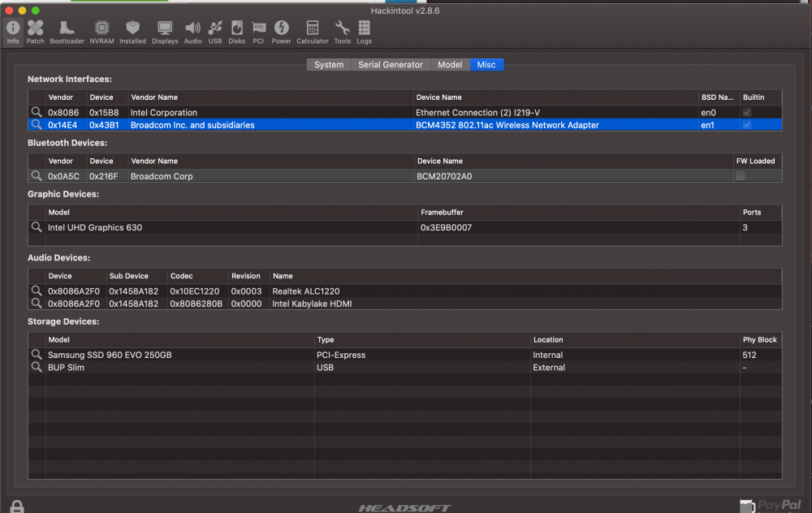Select Ethernet Connection (2) I219-V device name
The height and width of the screenshot is (513, 812).
(477, 112)
